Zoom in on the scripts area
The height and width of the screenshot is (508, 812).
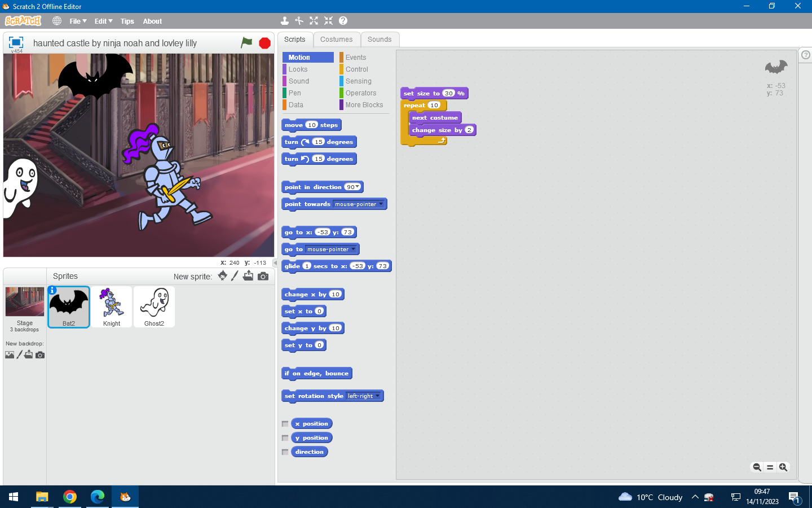point(783,467)
